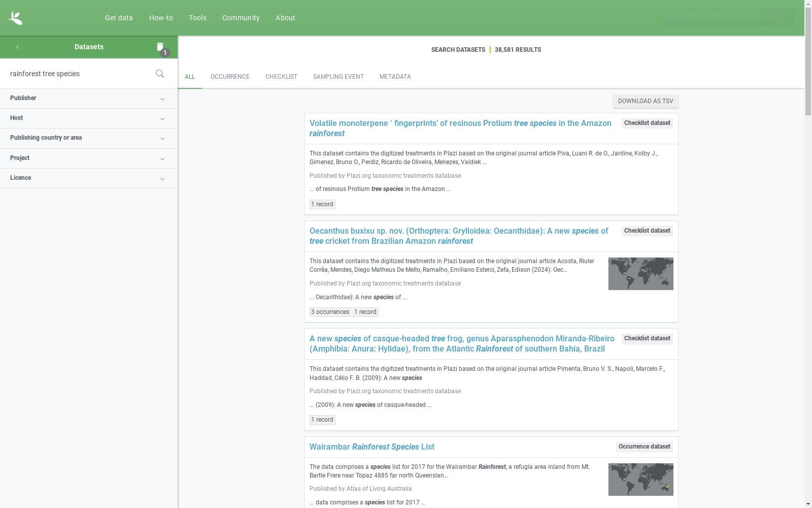Click the '3 occurrences' badge

330,312
